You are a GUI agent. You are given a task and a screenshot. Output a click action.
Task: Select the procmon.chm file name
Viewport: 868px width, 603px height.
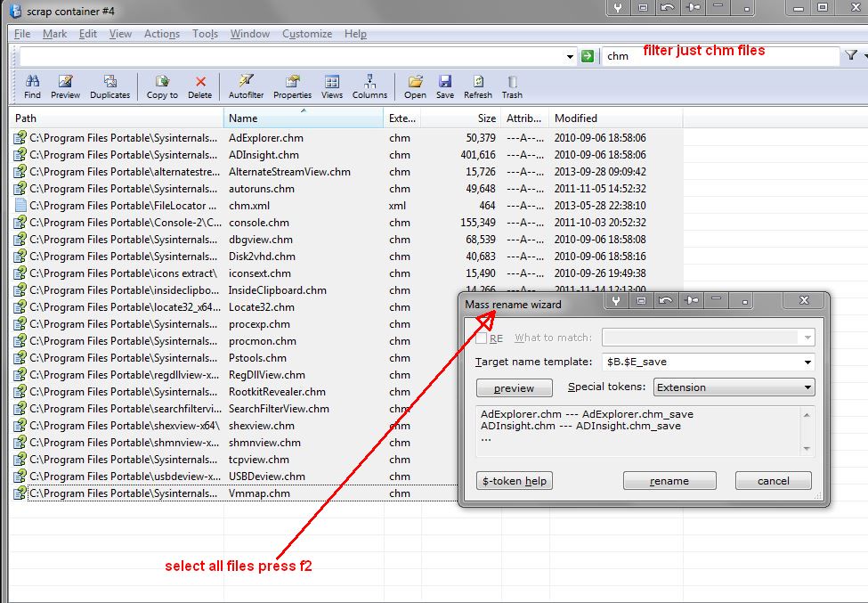click(263, 341)
